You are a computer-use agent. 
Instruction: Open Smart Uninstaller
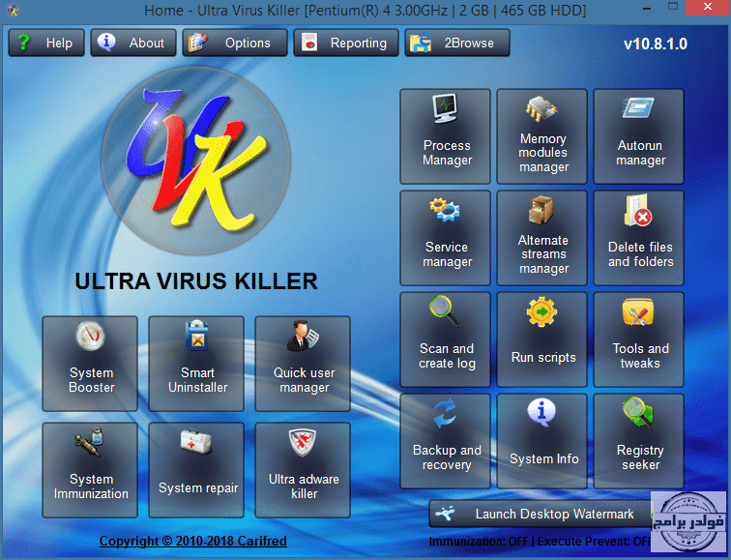(x=196, y=364)
